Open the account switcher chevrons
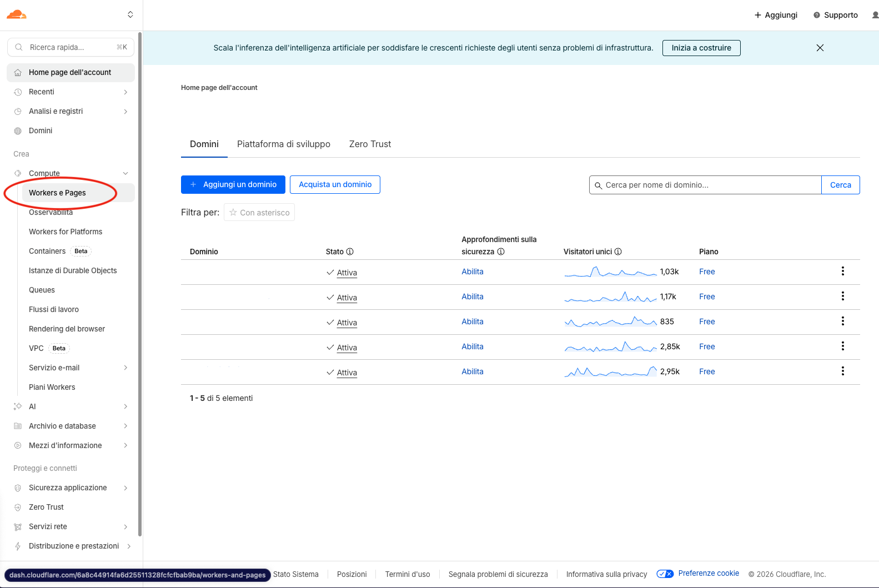Screen dimensions: 879x588 (x=130, y=14)
